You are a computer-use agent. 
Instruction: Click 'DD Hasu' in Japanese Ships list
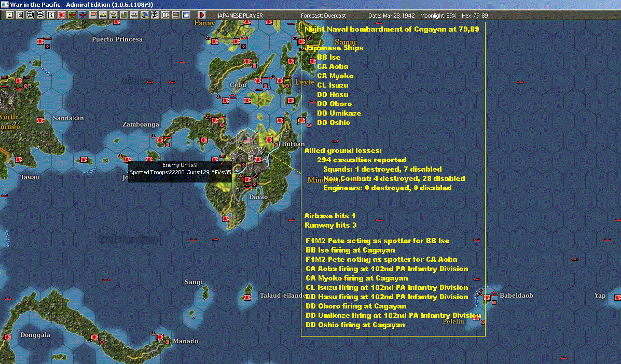pos(333,94)
